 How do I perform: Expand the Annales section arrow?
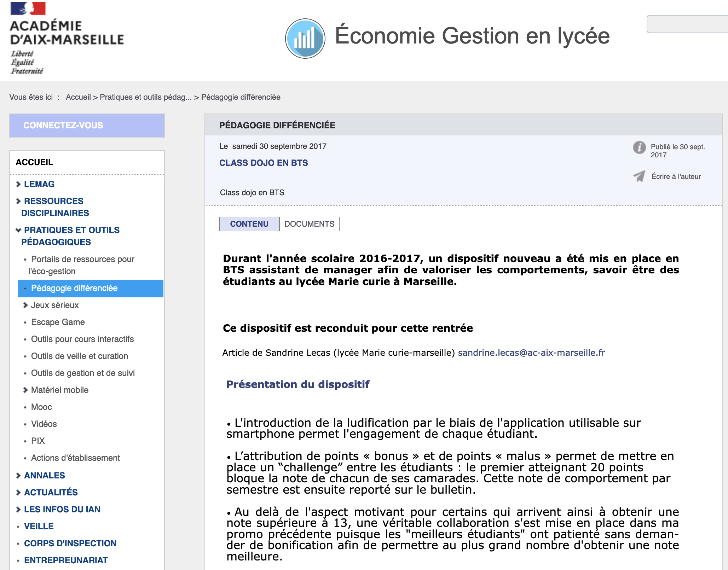(18, 476)
